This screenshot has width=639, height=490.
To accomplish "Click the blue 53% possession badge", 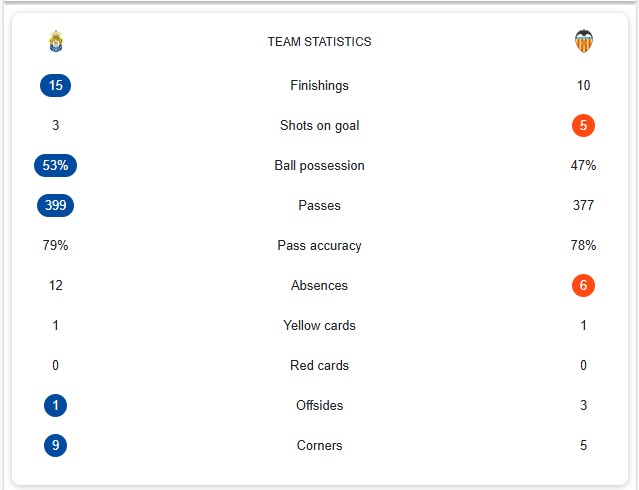I will click(x=55, y=166).
